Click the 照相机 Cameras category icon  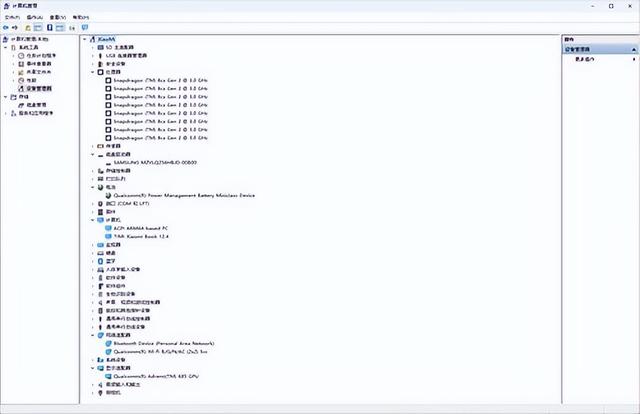100,392
